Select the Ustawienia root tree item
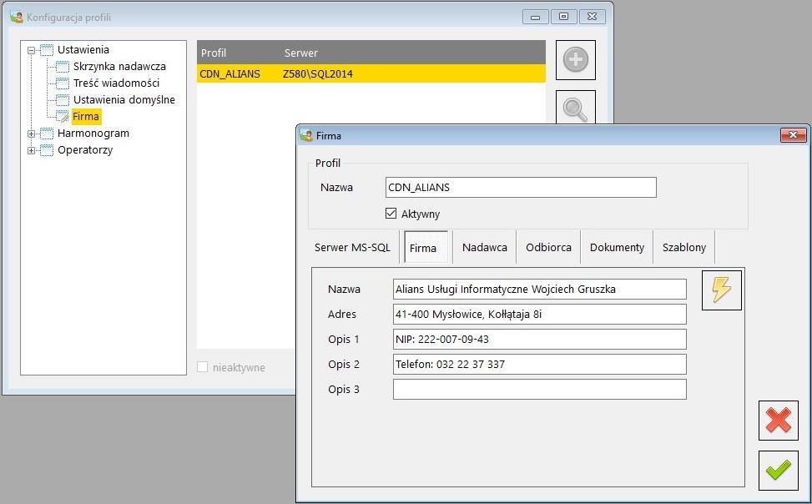The width and height of the screenshot is (812, 504). (x=83, y=50)
